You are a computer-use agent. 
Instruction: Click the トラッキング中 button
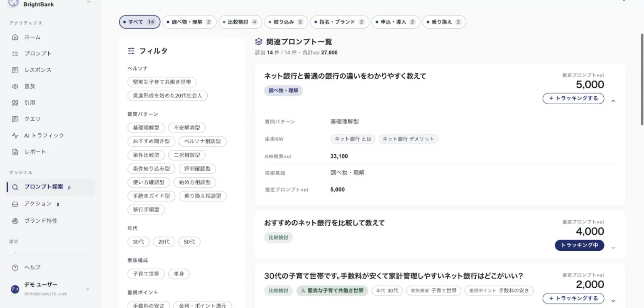coord(579,245)
